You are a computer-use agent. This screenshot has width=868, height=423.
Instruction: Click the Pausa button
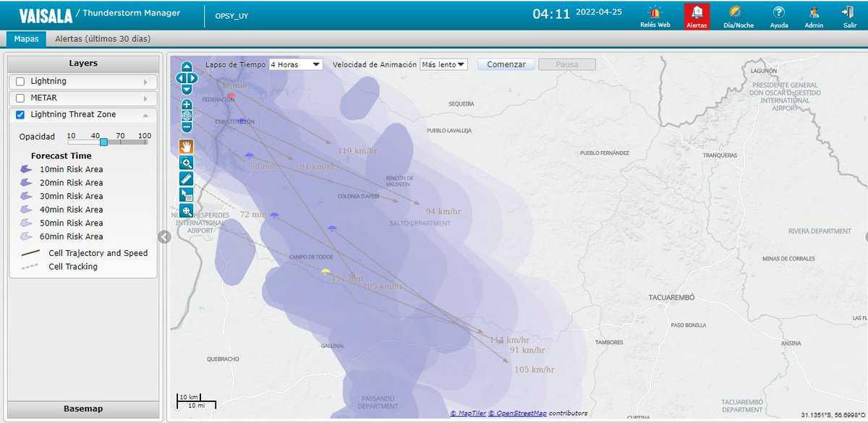point(567,64)
